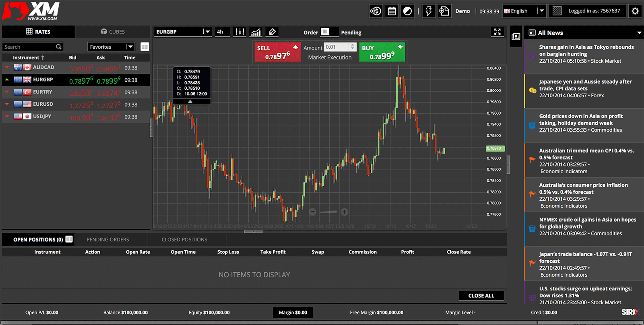This screenshot has height=325, width=644.
Task: Toggle Order/Pending switch
Action: (326, 32)
